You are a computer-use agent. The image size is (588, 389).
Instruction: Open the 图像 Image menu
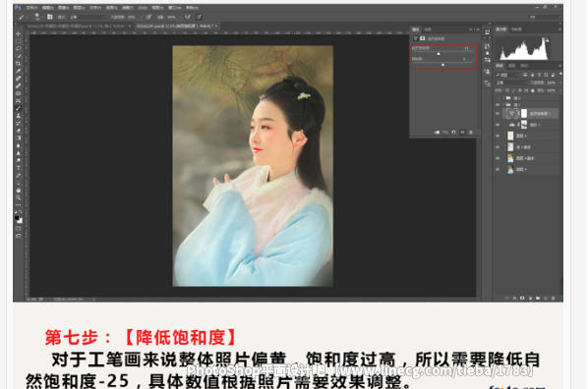[x=64, y=8]
